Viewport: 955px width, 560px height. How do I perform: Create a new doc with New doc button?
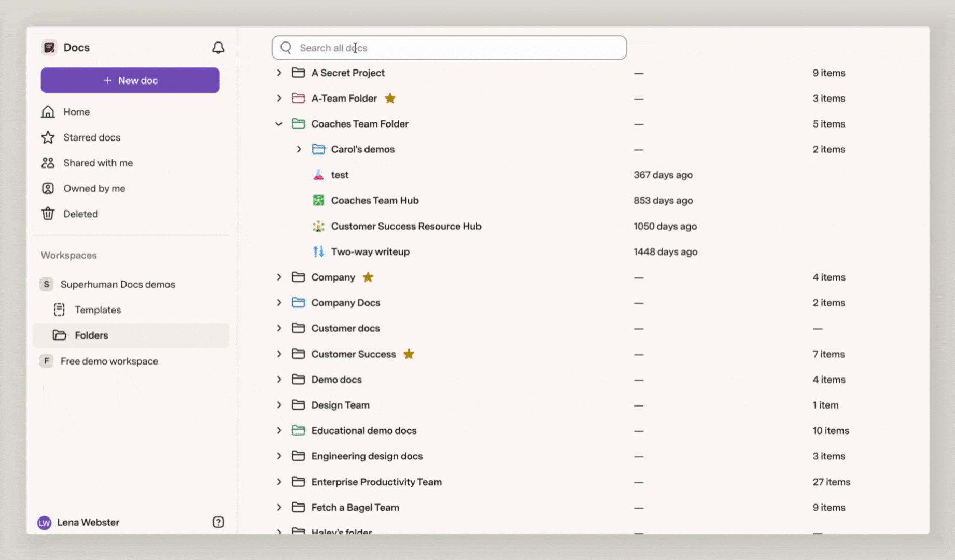tap(130, 80)
